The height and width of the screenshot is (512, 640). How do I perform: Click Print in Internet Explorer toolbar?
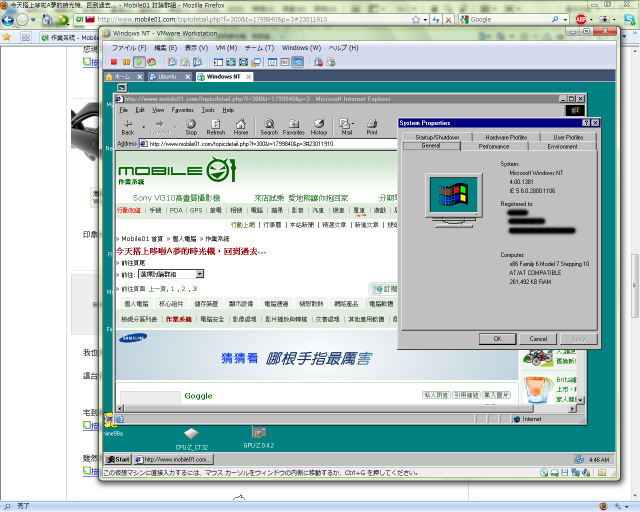[x=372, y=127]
